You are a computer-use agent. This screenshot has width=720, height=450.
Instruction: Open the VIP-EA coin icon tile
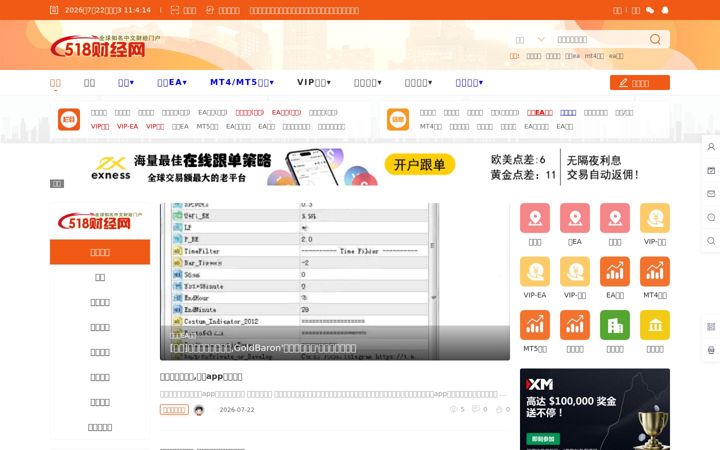(535, 271)
